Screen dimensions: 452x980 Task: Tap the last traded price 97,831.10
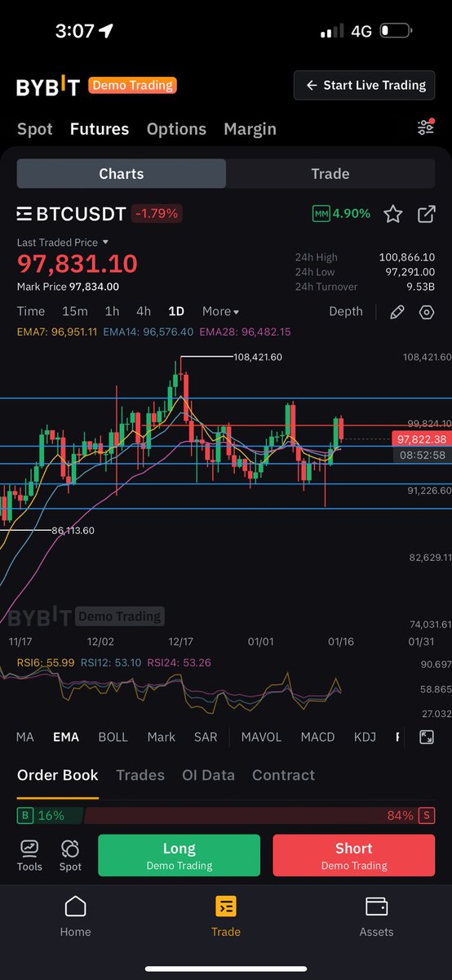[x=78, y=264]
